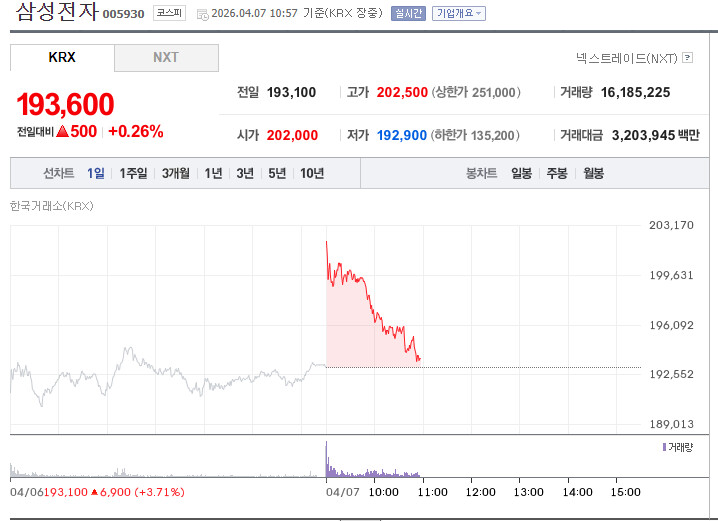The height and width of the screenshot is (521, 718).
Task: Click the 하한가 135,200 text
Action: pos(475,136)
